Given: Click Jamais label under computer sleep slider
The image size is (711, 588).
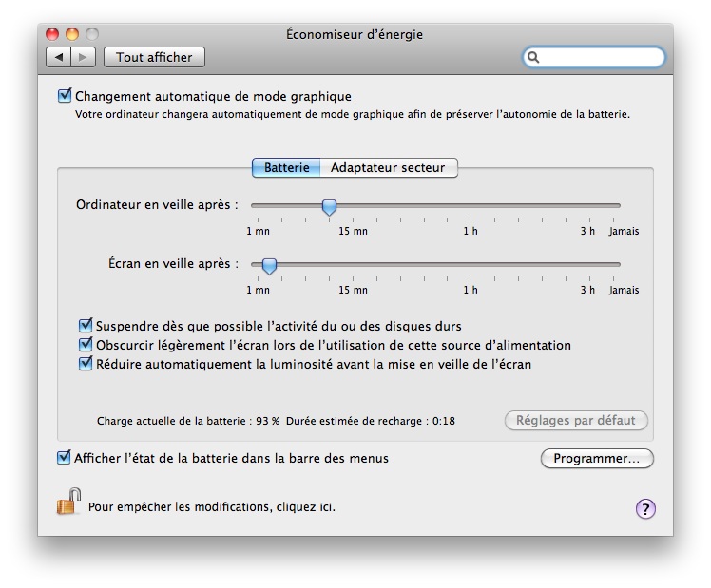Looking at the screenshot, I should [x=624, y=231].
